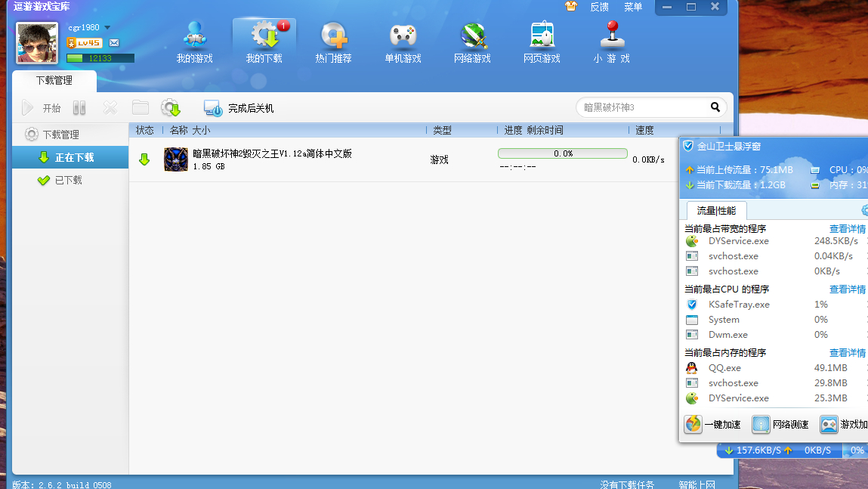868x489 pixels.
Task: Select the 流量|性能 tab
Action: [x=716, y=210]
